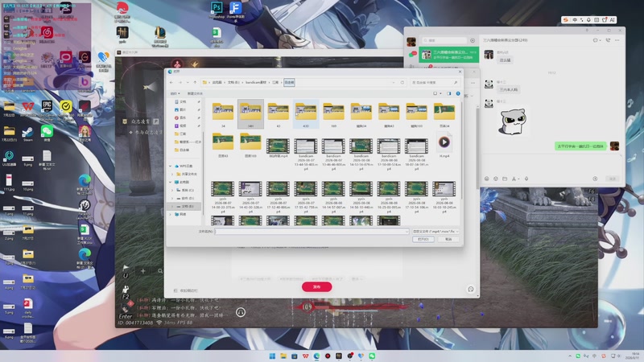Start a voice call in WeChat chat

click(608, 40)
